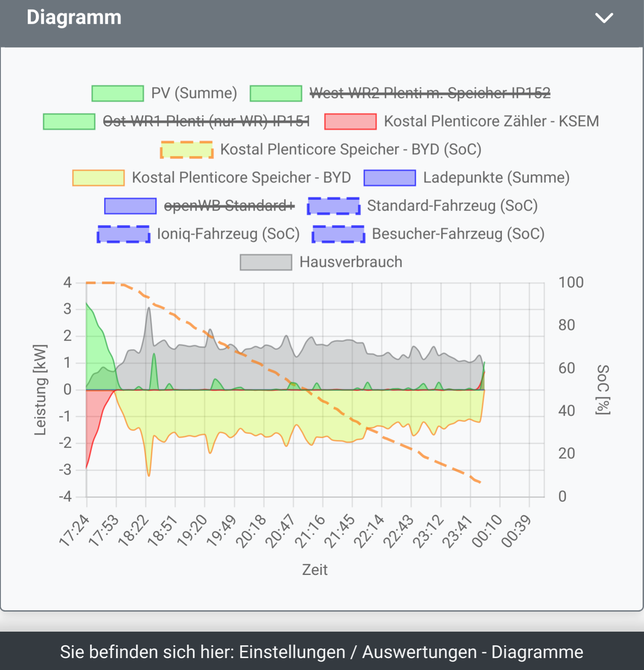
Task: Click dashed orange BYD SoC legend swatch
Action: (x=187, y=150)
